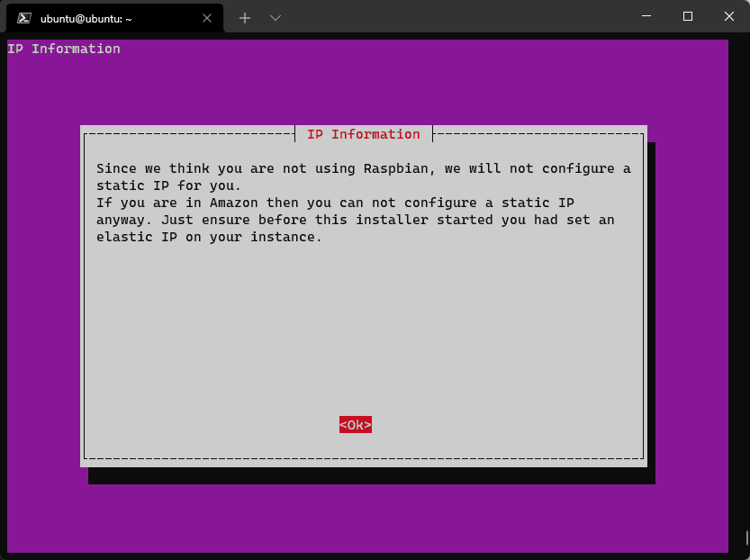This screenshot has height=560, width=750.
Task: Click the line starting "If you are in Amazon"
Action: coord(335,203)
